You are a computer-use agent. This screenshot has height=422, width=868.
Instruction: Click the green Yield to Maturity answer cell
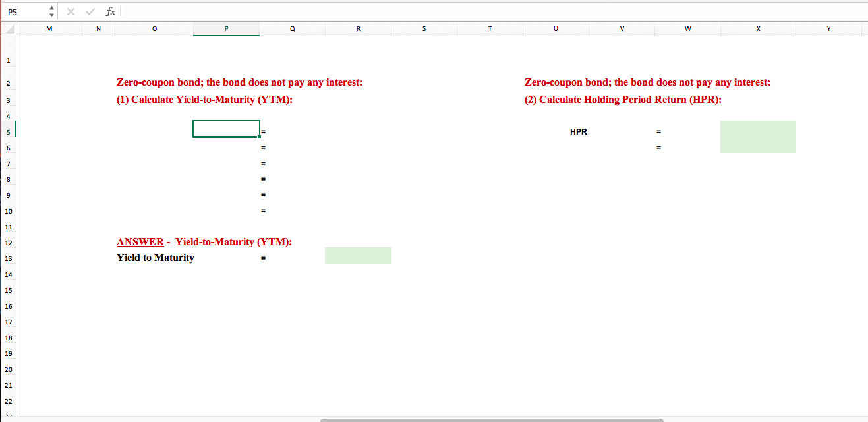(358, 255)
